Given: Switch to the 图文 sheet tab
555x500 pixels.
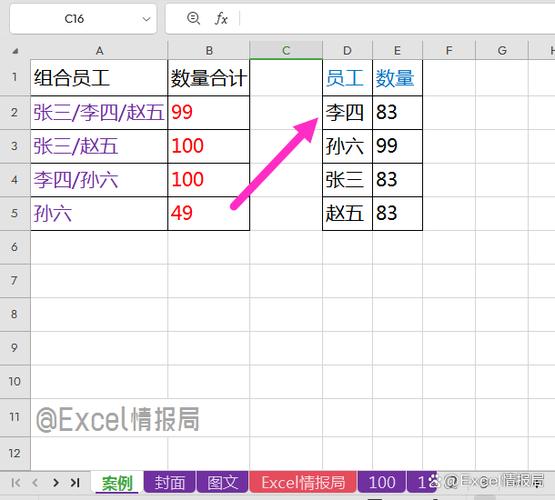Looking at the screenshot, I should click(222, 482).
